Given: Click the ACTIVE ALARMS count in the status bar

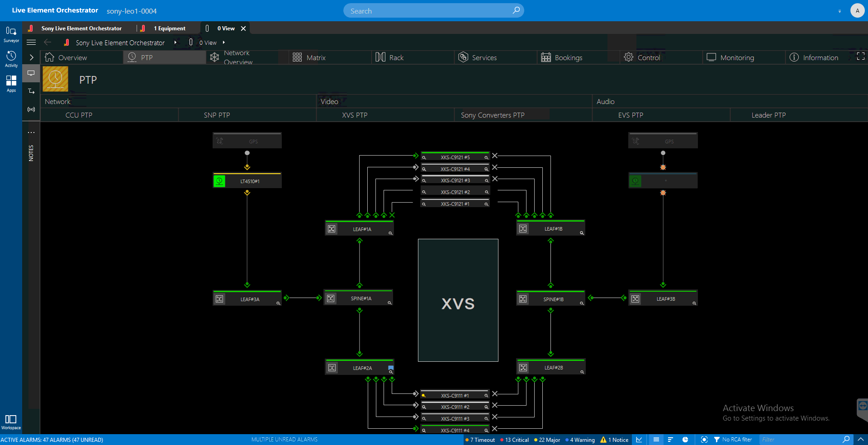Looking at the screenshot, I should click(52, 440).
